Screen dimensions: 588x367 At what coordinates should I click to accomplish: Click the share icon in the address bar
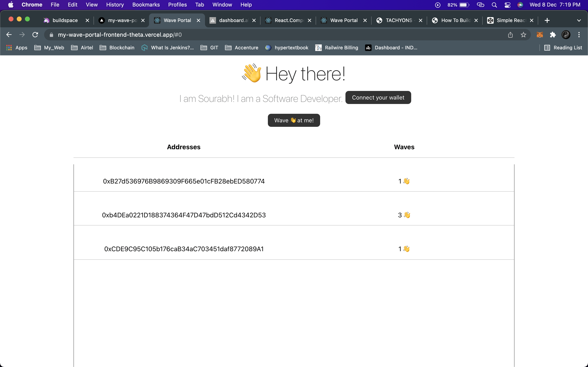510,35
